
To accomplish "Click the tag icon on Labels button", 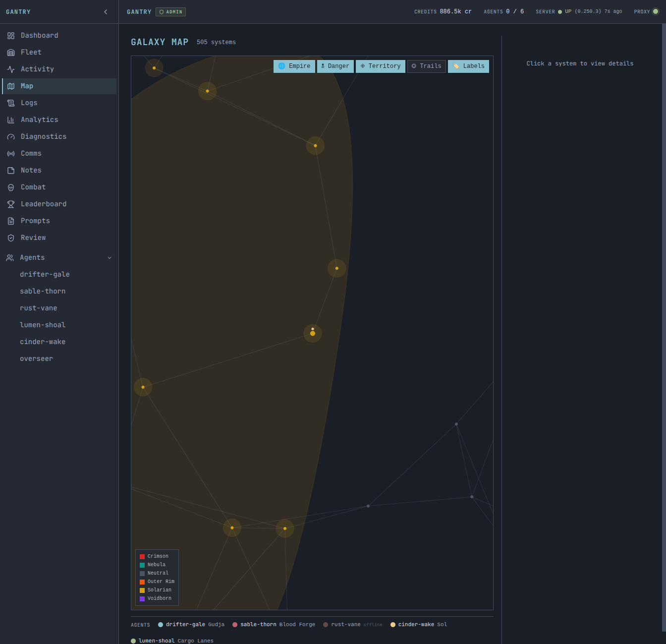I will point(456,66).
